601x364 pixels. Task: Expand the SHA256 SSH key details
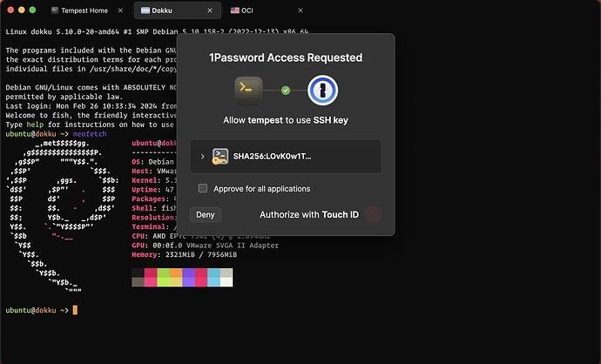pos(202,157)
